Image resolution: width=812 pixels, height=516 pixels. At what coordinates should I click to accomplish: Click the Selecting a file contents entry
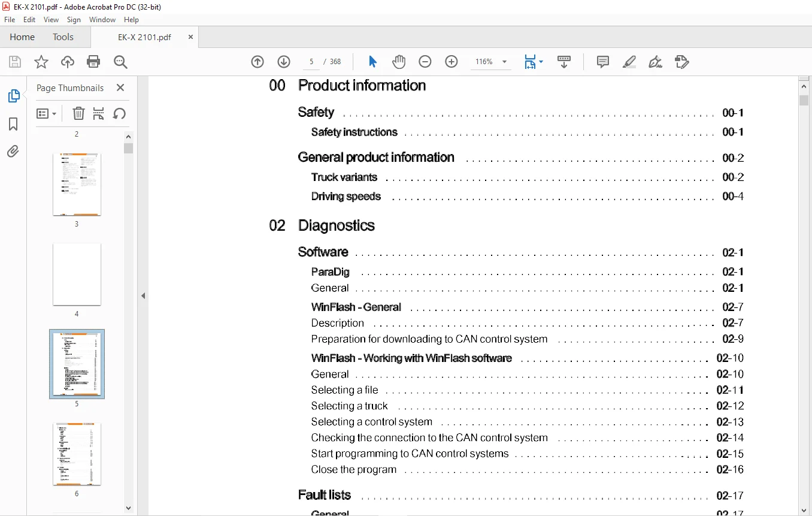tap(345, 390)
